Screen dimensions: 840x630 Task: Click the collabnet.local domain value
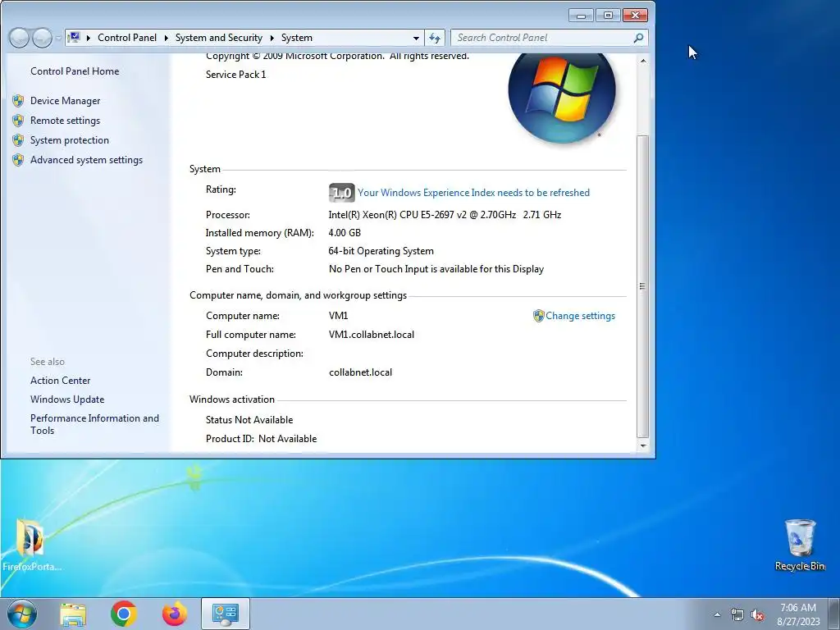coord(361,372)
